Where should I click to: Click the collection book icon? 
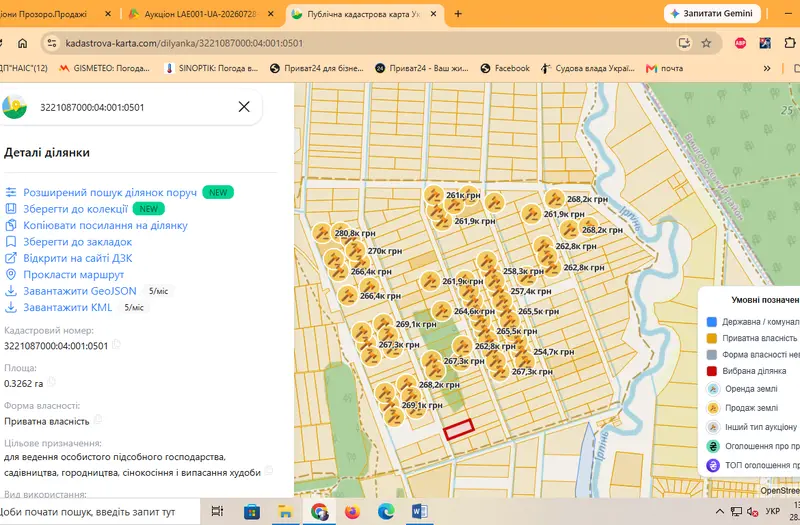(11, 209)
